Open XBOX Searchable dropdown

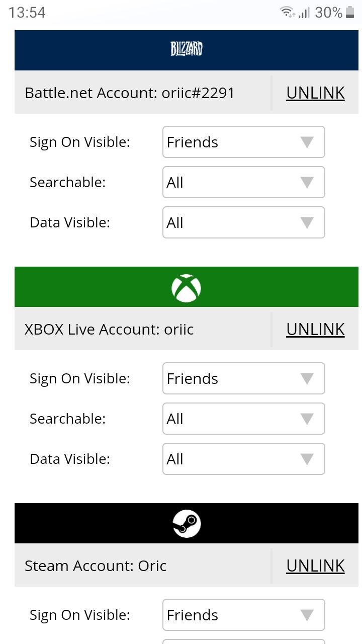click(x=244, y=419)
